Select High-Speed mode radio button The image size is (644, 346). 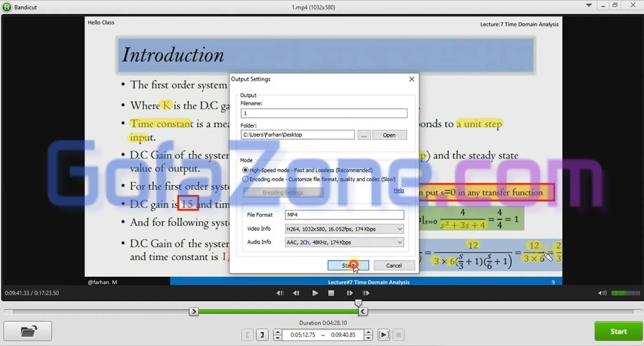246,170
